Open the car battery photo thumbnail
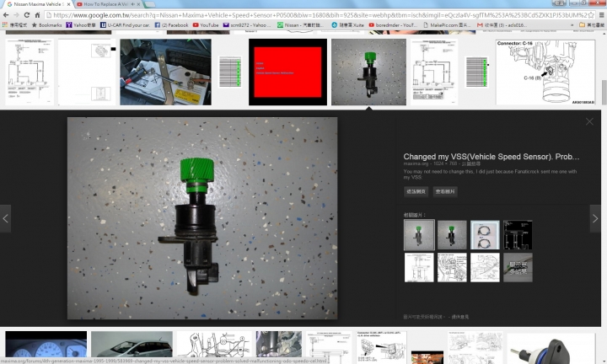 pos(166,72)
